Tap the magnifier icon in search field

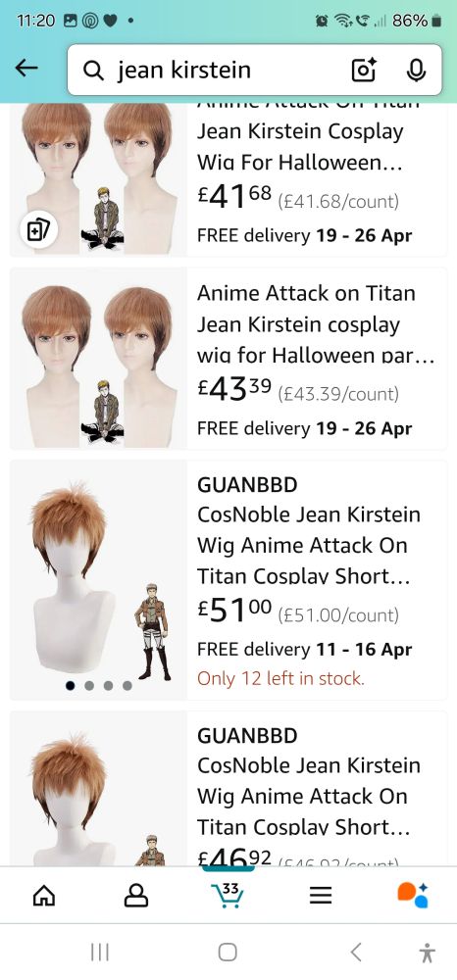pos(93,71)
